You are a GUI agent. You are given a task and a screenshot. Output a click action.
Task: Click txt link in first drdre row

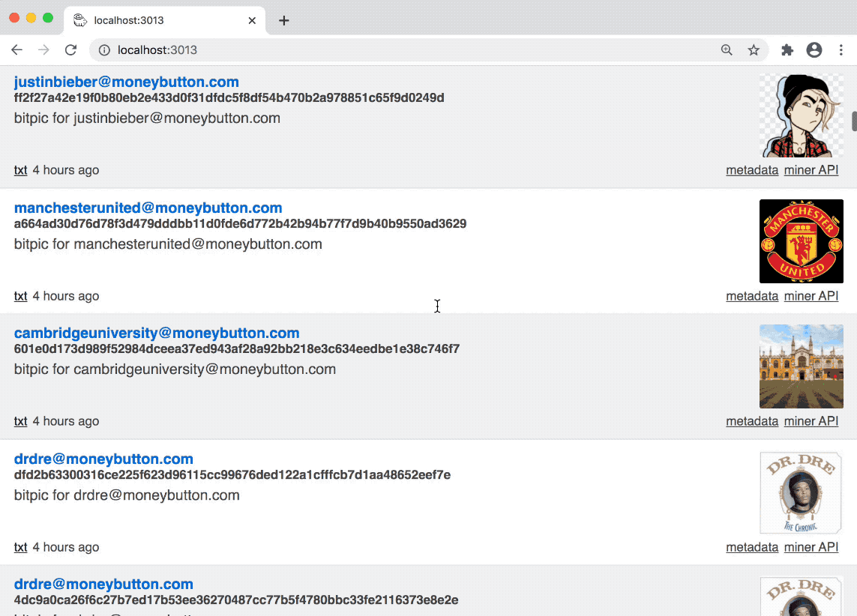pos(21,548)
